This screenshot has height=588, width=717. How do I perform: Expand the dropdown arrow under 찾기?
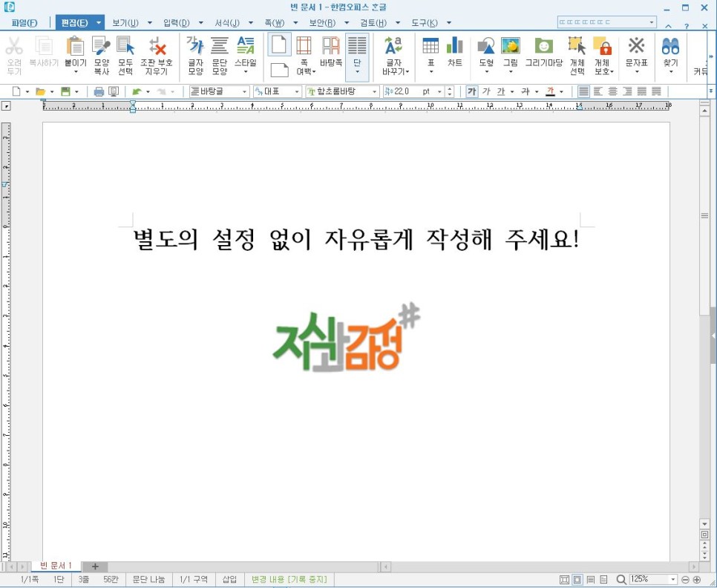tap(670, 72)
